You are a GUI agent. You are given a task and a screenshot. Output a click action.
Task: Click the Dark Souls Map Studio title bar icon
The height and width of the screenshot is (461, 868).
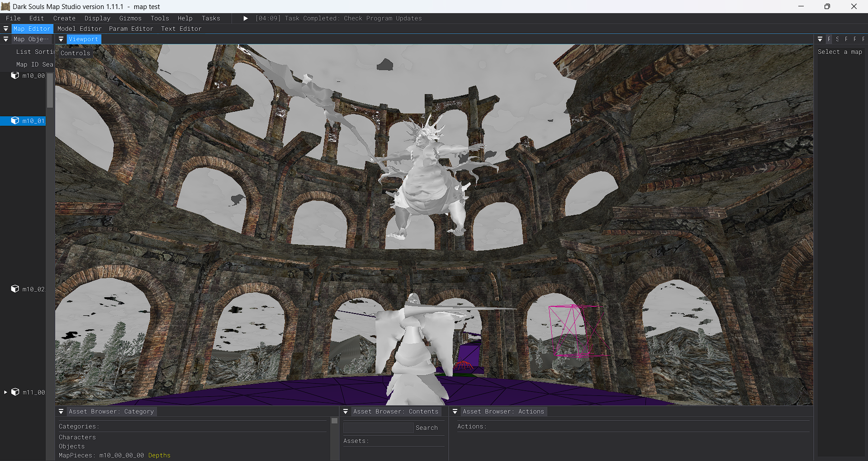tap(5, 6)
